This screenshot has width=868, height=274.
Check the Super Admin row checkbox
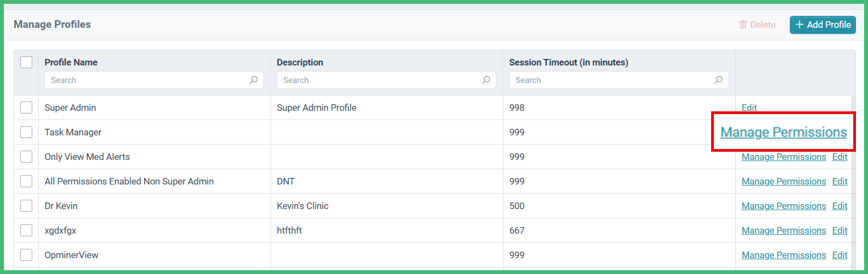[26, 108]
